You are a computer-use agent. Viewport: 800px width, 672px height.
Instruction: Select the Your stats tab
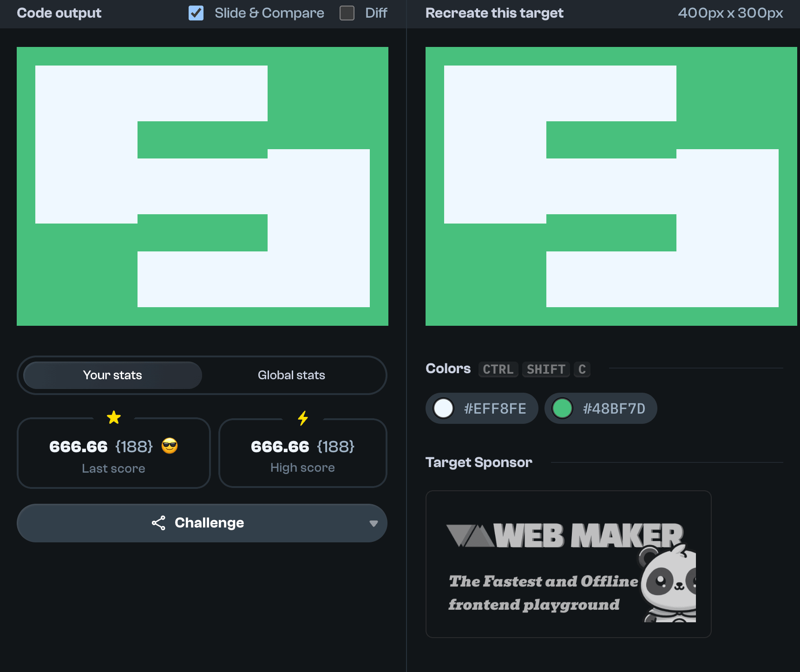[112, 375]
